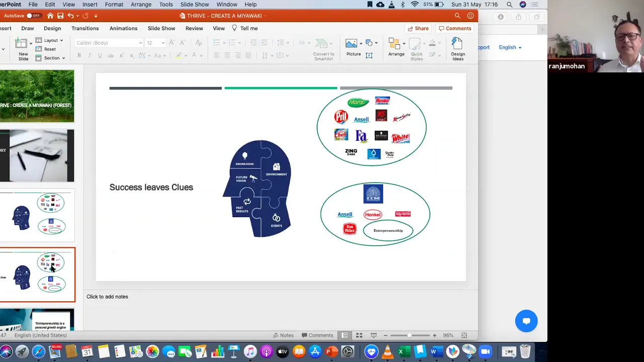Click the zoom slider handle
This screenshot has width=644, height=362.
click(x=410, y=335)
